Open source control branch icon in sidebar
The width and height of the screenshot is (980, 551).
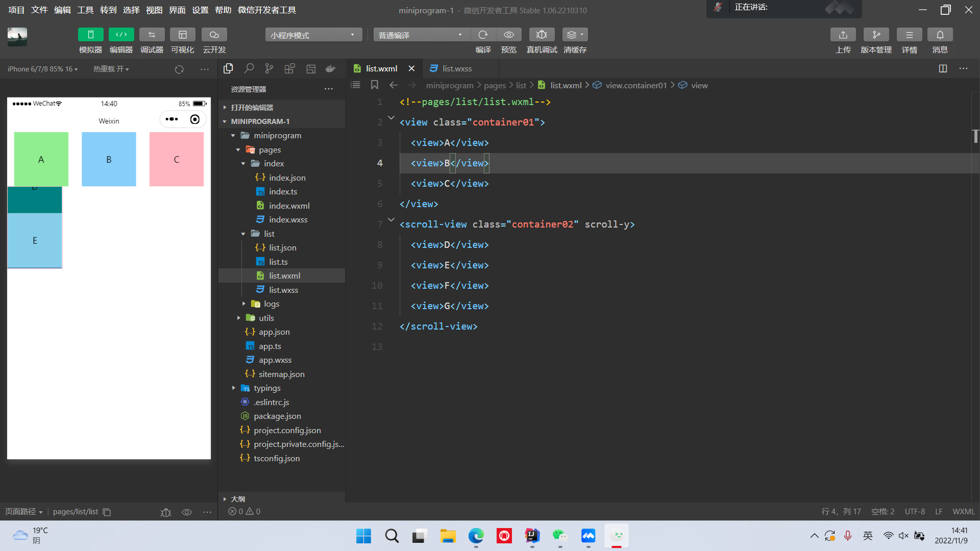click(x=269, y=68)
